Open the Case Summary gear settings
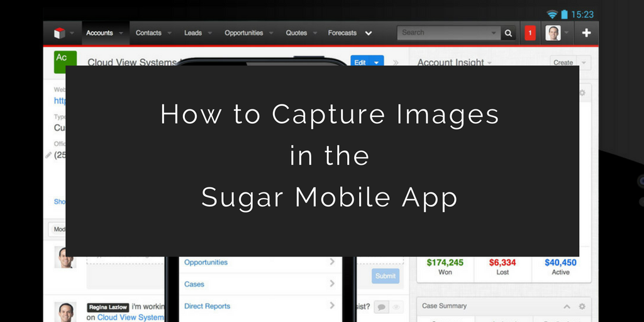 tap(582, 306)
